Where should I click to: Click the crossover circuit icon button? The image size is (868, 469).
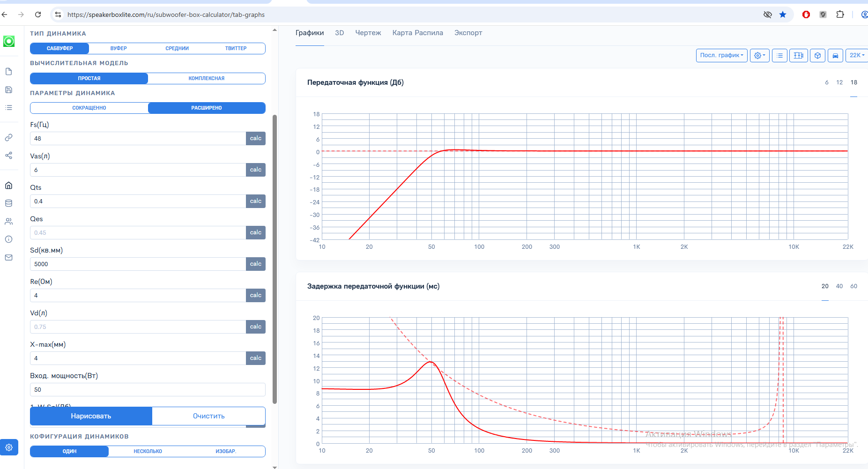point(799,55)
